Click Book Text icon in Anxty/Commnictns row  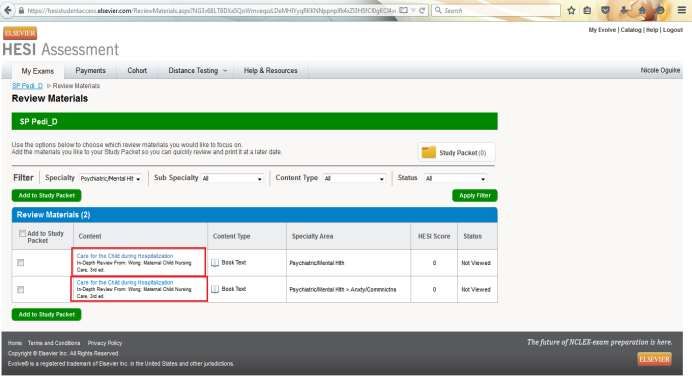215,289
